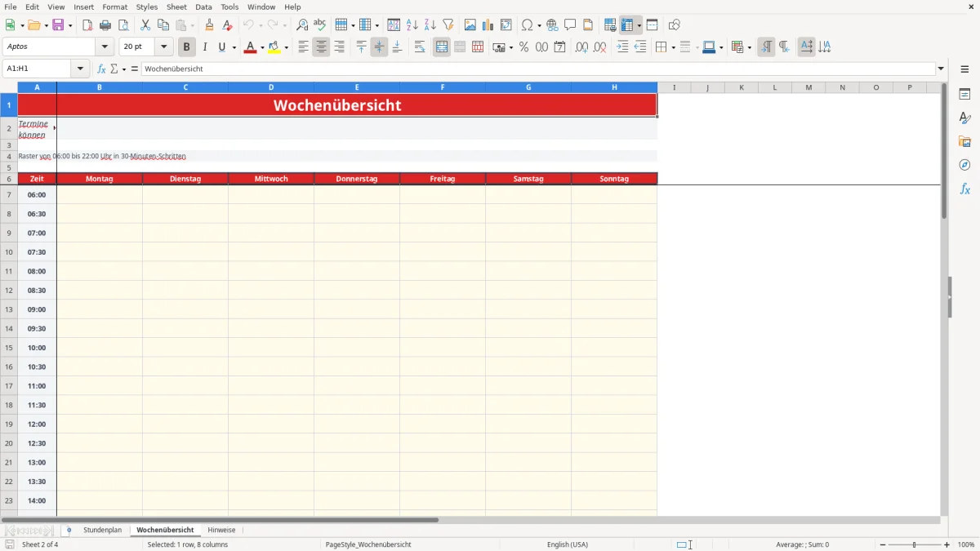
Task: Select row header 12
Action: tap(9, 291)
